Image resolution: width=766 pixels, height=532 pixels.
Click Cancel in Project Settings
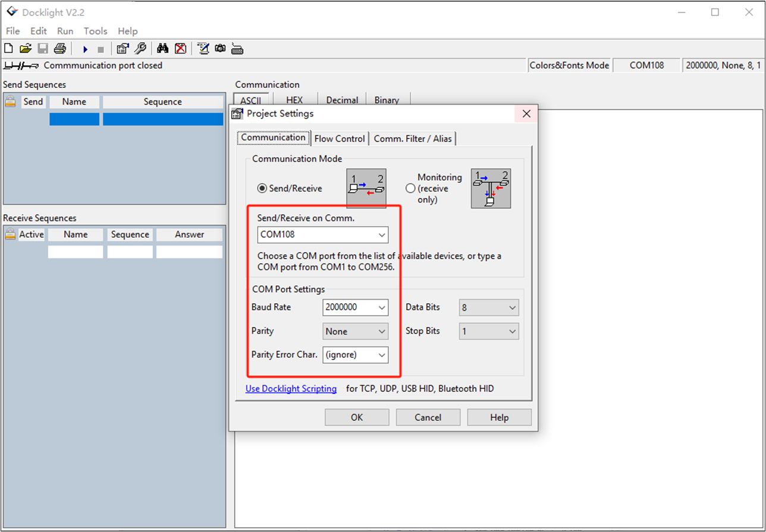[428, 417]
